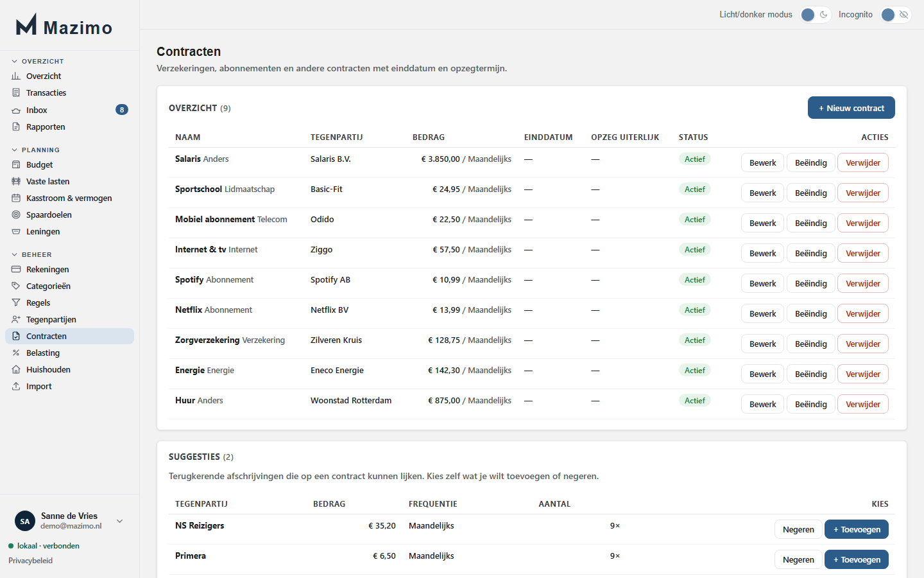The width and height of the screenshot is (924, 578).
Task: Click the Vaste lasten calendar icon
Action: pyautogui.click(x=16, y=181)
